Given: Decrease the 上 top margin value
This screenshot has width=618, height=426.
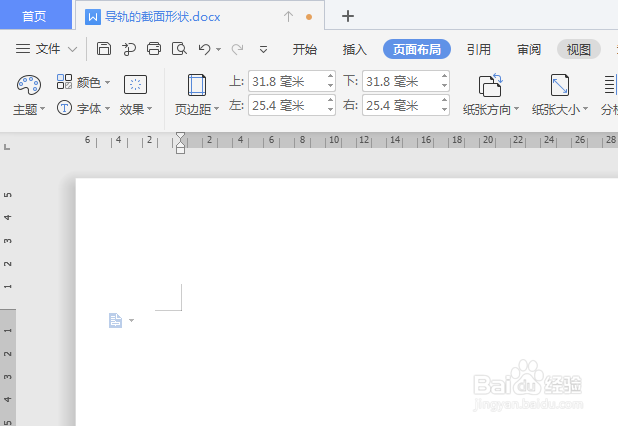Looking at the screenshot, I should pyautogui.click(x=330, y=86).
